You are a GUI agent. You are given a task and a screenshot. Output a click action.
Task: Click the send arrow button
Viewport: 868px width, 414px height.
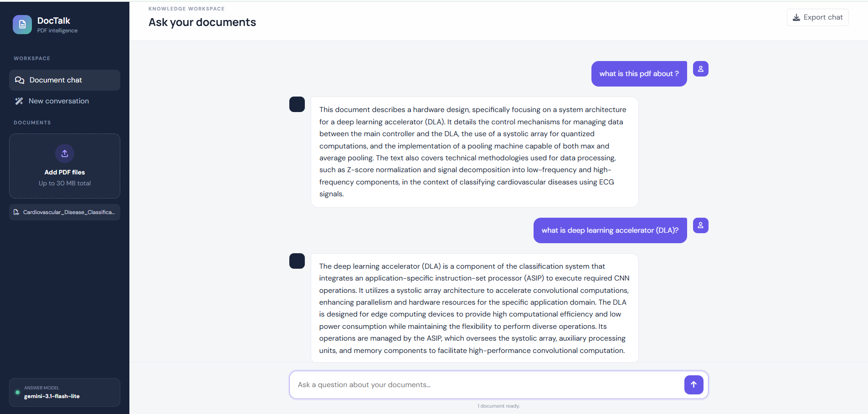point(693,385)
